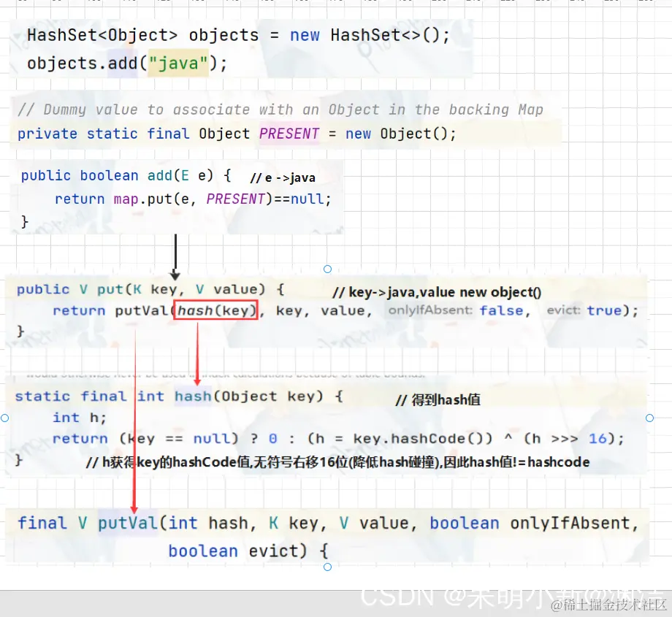
Task: Select the '// e ->java' annotation
Action: (283, 177)
